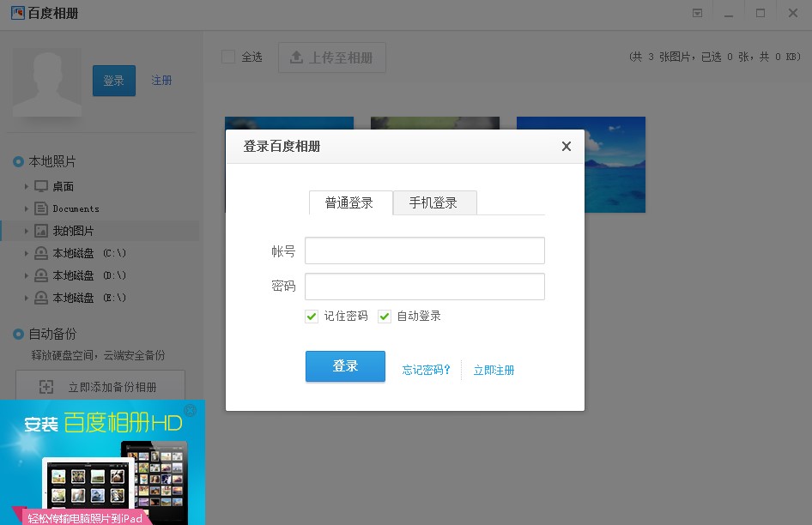Viewport: 812px width, 525px height.
Task: Click the blue 登录 button beside avatar
Action: click(114, 81)
